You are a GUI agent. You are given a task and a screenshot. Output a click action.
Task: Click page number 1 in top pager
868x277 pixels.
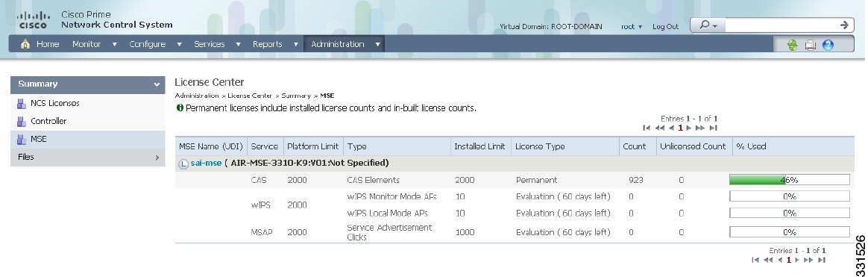coord(680,128)
